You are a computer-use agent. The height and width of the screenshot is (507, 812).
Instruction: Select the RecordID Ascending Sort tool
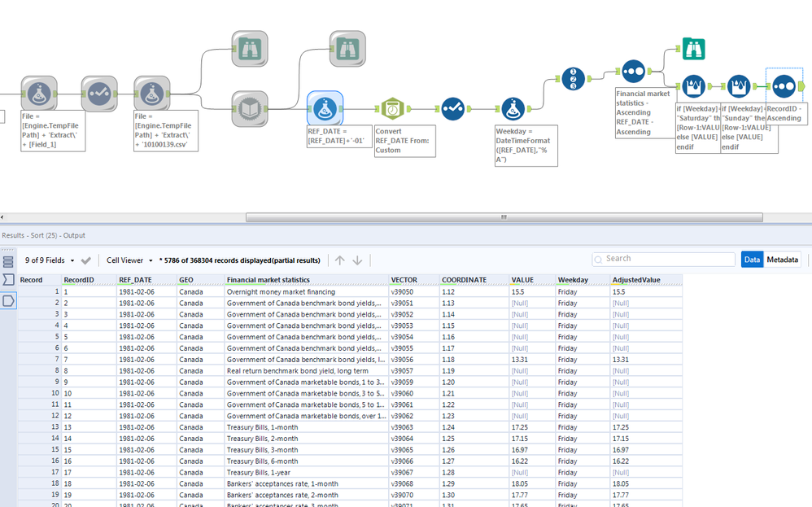point(784,85)
